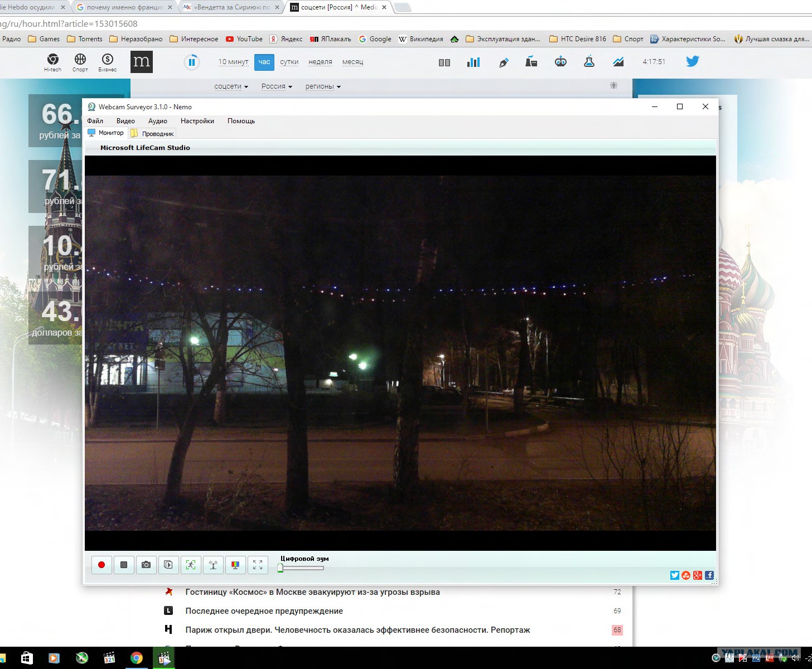The width and height of the screenshot is (812, 669).
Task: Open the Видео menu
Action: [125, 121]
